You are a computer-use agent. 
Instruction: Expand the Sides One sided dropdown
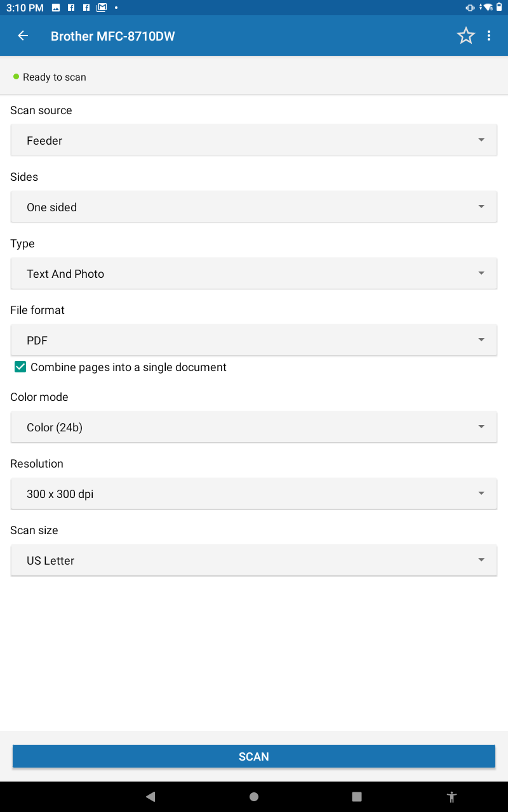pos(254,207)
